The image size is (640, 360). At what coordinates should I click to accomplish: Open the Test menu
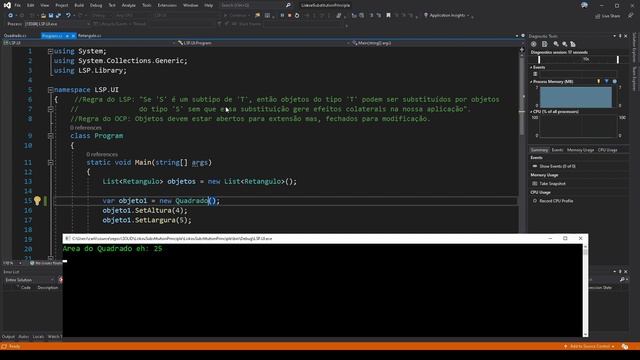point(112,5)
